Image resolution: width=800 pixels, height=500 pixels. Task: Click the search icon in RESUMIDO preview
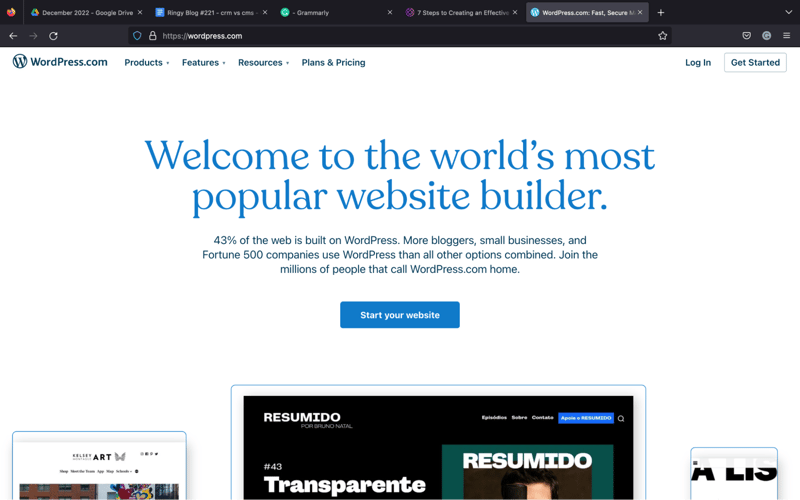click(621, 418)
